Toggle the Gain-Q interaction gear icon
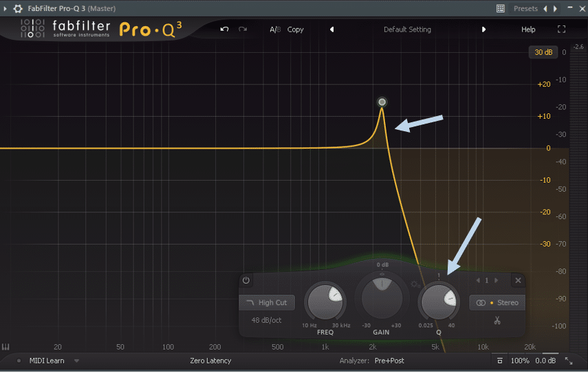This screenshot has width=588, height=373. pyautogui.click(x=415, y=284)
